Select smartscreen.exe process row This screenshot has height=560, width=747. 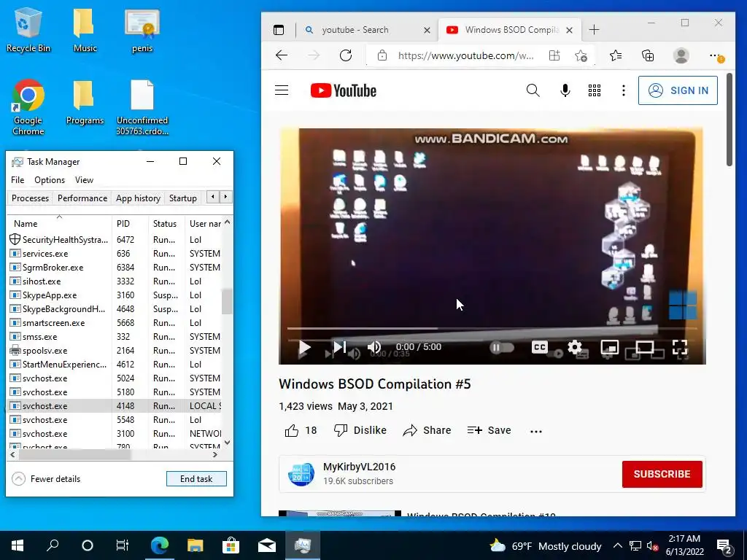115,323
